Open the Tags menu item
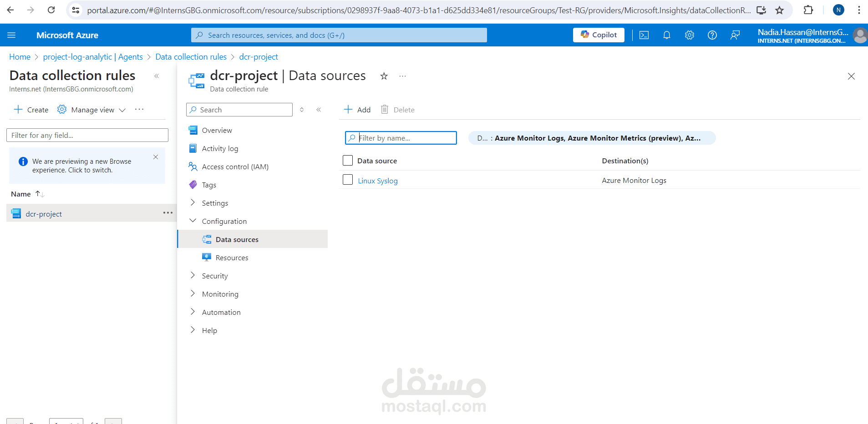This screenshot has height=424, width=868. (209, 185)
